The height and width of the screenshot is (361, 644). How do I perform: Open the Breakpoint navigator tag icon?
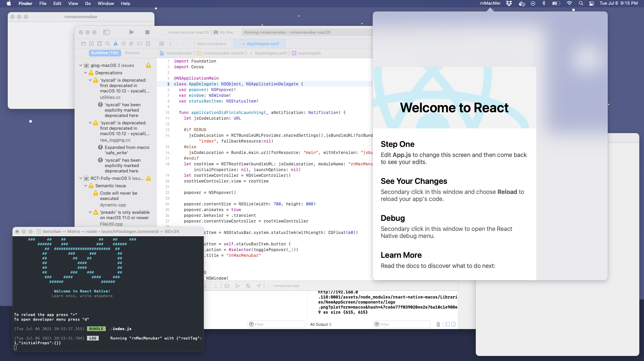coord(140,44)
